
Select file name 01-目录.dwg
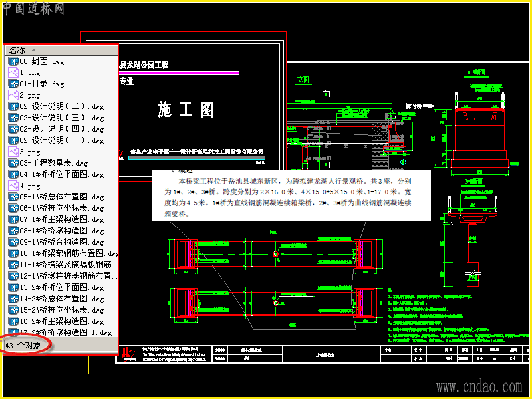42,84
